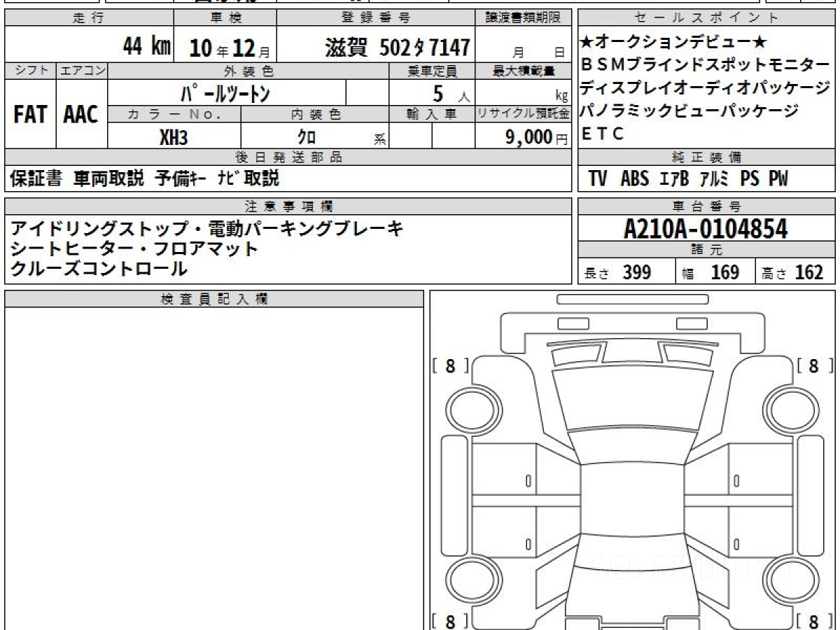The image size is (840, 630).
Task: Select chassis number A210A-0104854
Action: [706, 229]
